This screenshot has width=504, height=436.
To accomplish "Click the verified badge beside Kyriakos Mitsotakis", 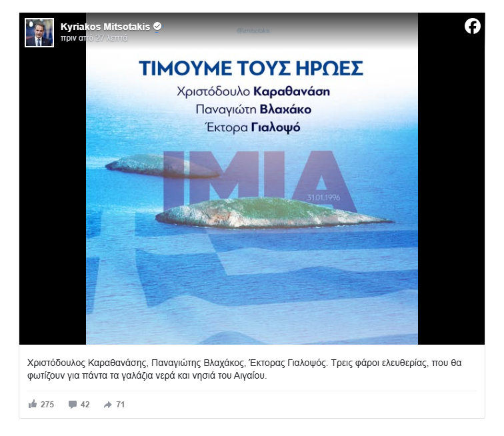I will [x=157, y=27].
